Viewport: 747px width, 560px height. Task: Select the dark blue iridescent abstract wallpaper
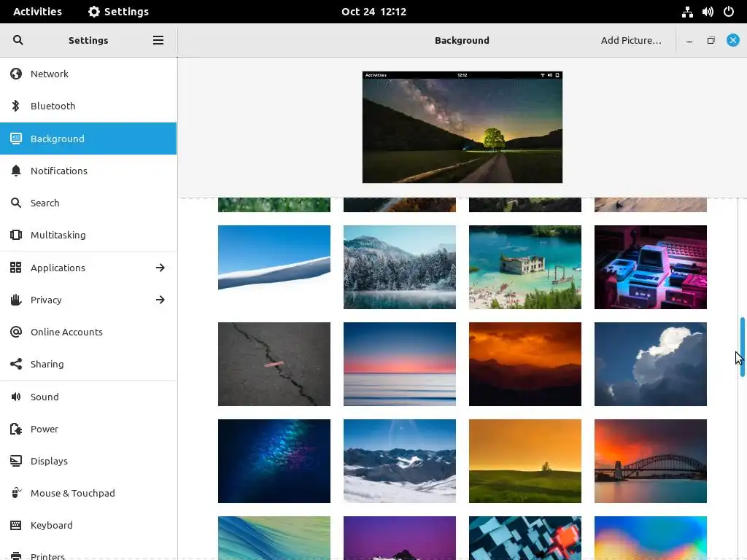pyautogui.click(x=274, y=461)
